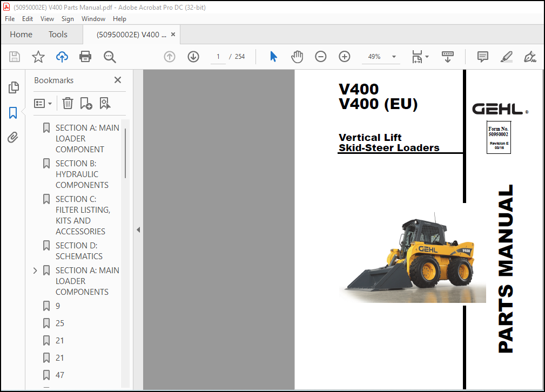Screen dimensions: 545x392
Task: Open the Sign menu
Action: coord(68,19)
